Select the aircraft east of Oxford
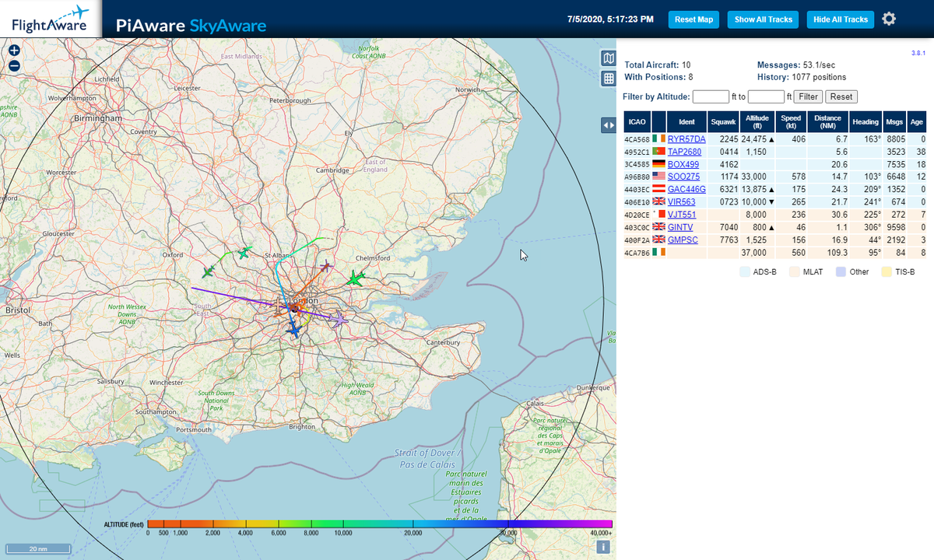This screenshot has width=934, height=560. coord(208,272)
